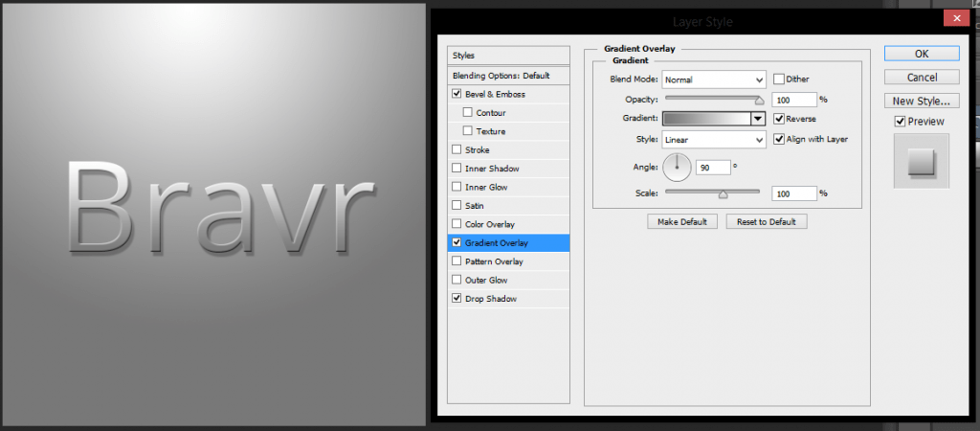Click the Opacity value field
The height and width of the screenshot is (431, 980).
coord(794,100)
